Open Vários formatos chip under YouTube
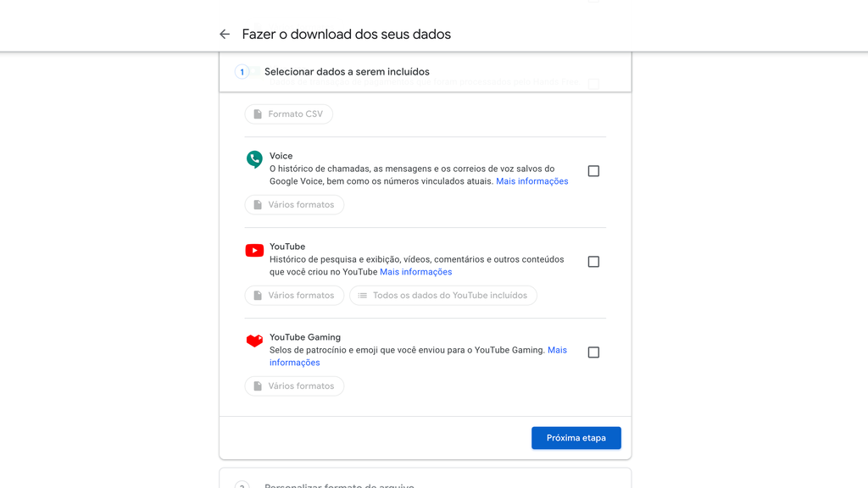The width and height of the screenshot is (868, 488). (294, 296)
